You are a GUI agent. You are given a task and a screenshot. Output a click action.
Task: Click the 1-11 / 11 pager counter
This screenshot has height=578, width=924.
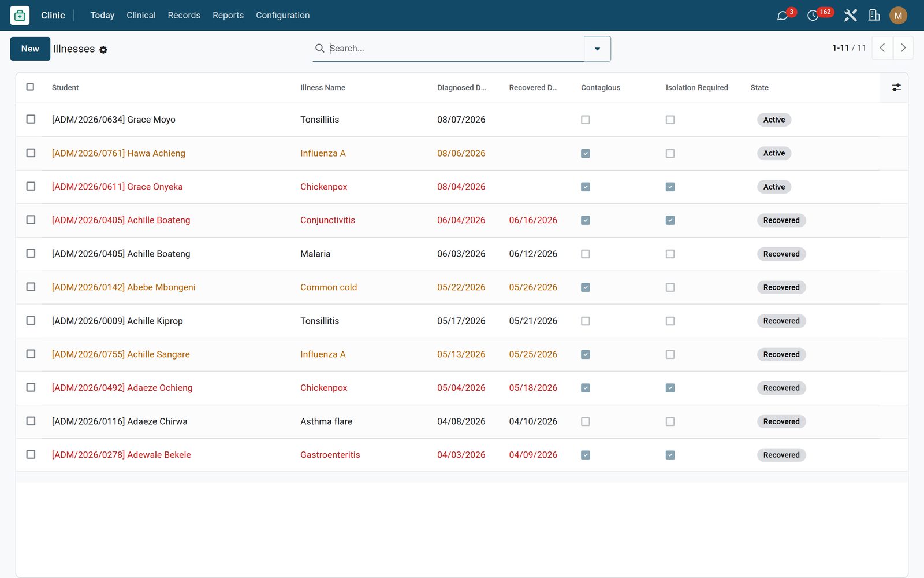click(x=849, y=48)
